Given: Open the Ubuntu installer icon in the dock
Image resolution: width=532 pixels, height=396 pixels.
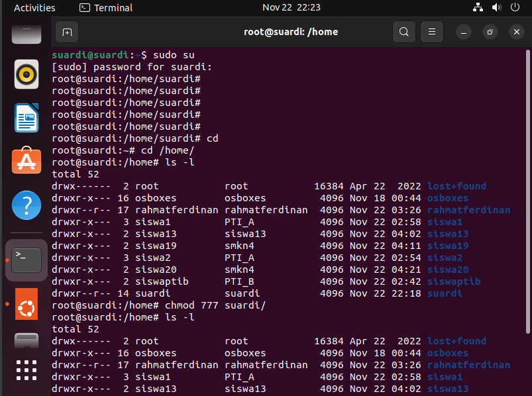Looking at the screenshot, I should tap(27, 304).
